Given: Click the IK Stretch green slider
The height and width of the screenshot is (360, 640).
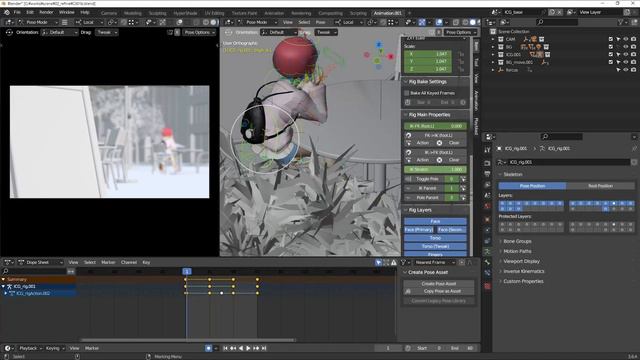Looking at the screenshot, I should pos(436,169).
